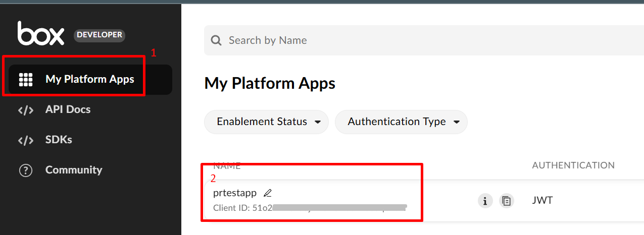Open the Community sidebar link

(74, 170)
